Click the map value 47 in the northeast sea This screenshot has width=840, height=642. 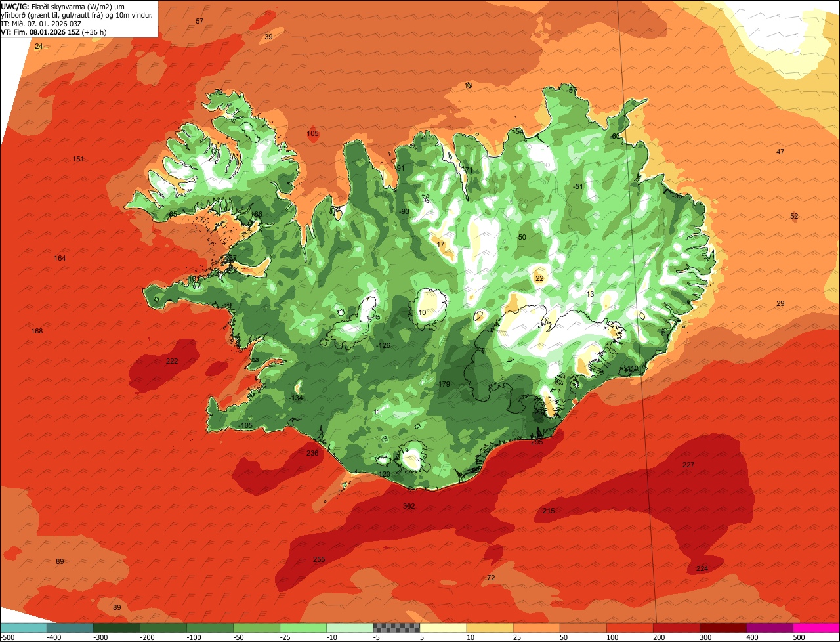click(x=780, y=152)
